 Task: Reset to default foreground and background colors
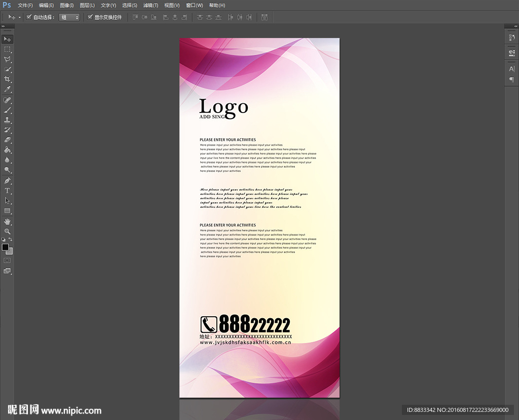4,239
